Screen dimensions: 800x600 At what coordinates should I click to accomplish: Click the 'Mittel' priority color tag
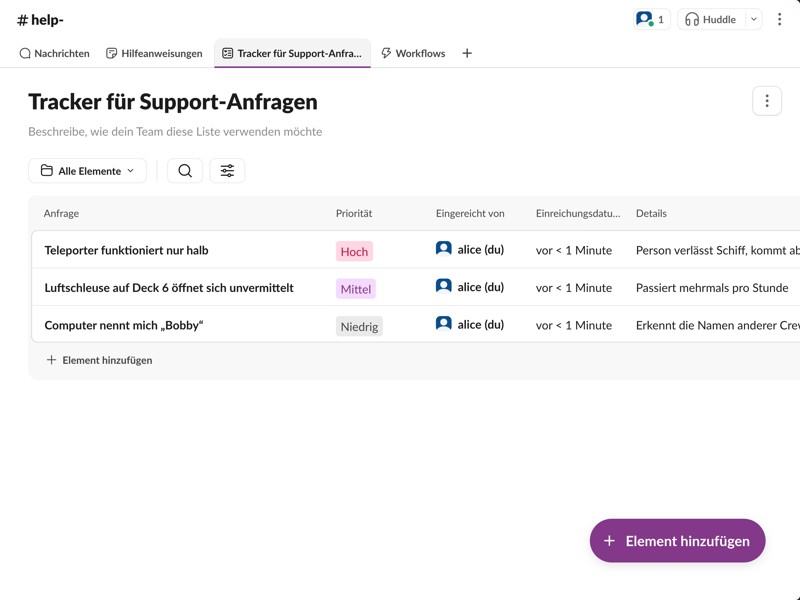[x=355, y=289]
